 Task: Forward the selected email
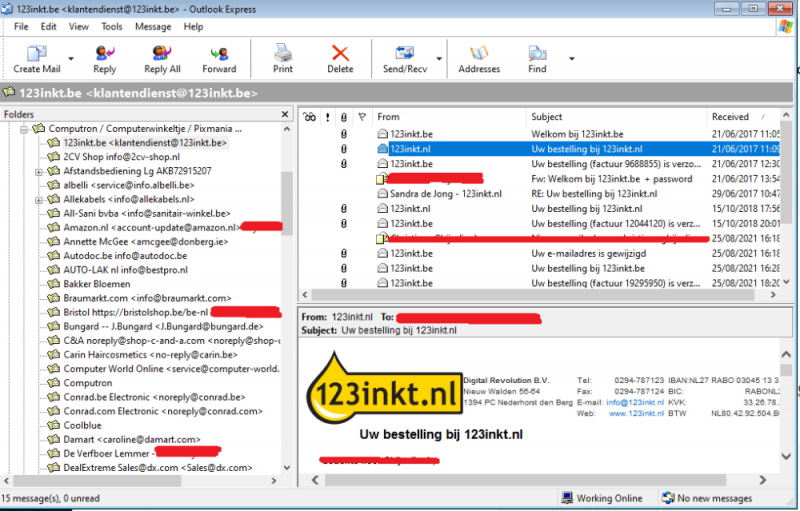coord(219,59)
